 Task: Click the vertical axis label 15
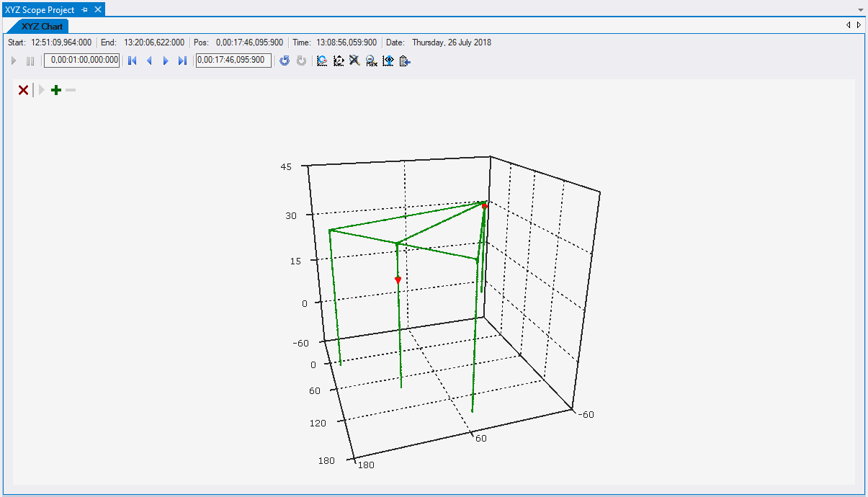(x=295, y=261)
